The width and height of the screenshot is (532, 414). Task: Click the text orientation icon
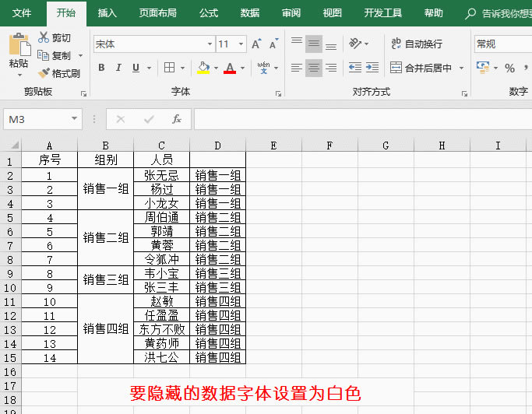point(355,44)
